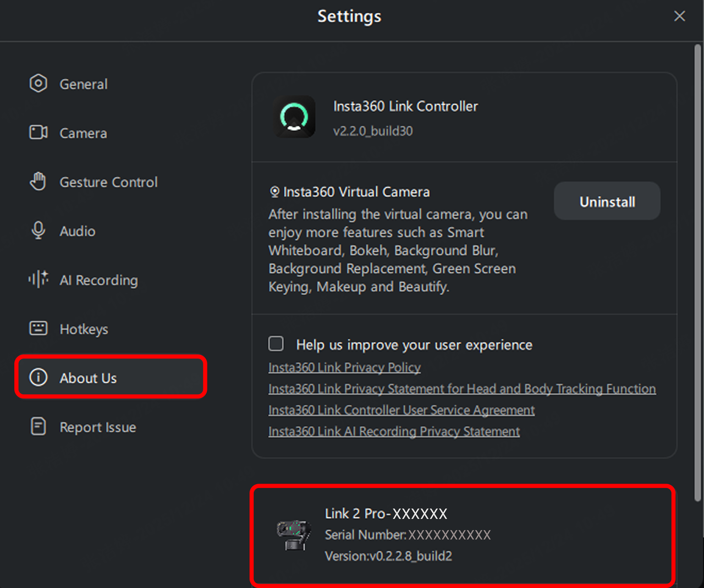Open AI Recording Privacy Statement link

(x=394, y=432)
